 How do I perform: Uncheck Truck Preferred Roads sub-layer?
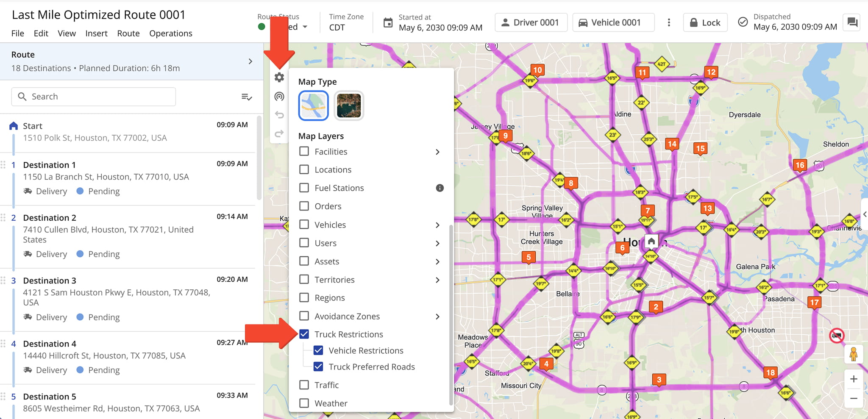point(318,366)
